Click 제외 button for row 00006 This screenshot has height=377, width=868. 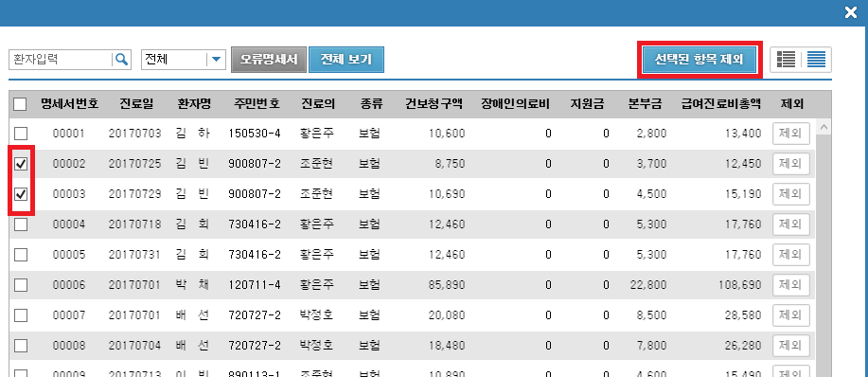point(791,285)
